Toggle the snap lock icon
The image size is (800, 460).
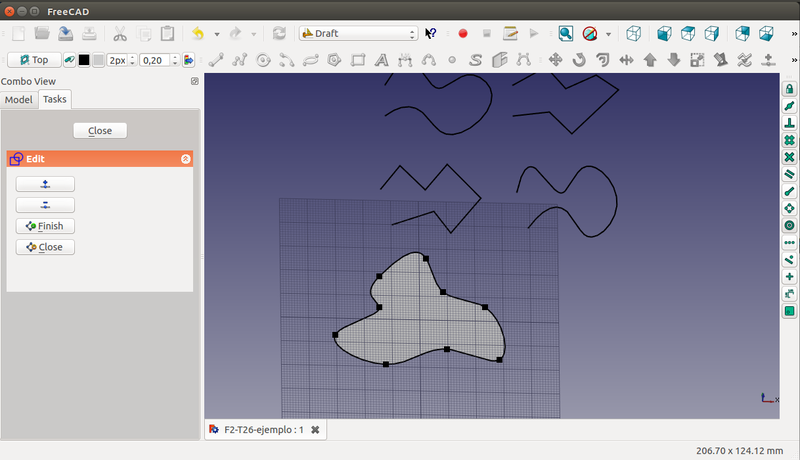point(790,90)
